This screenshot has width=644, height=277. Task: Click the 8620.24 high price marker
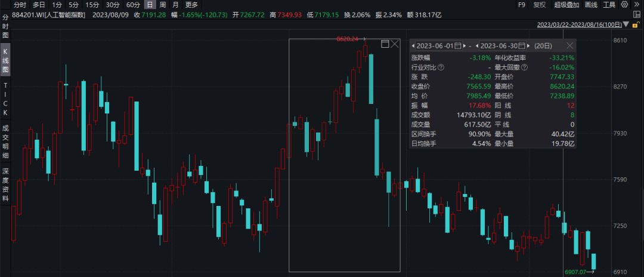pyautogui.click(x=348, y=39)
